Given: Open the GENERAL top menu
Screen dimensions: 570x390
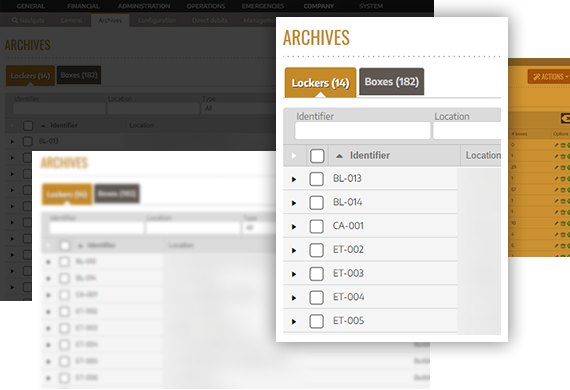Looking at the screenshot, I should [31, 6].
